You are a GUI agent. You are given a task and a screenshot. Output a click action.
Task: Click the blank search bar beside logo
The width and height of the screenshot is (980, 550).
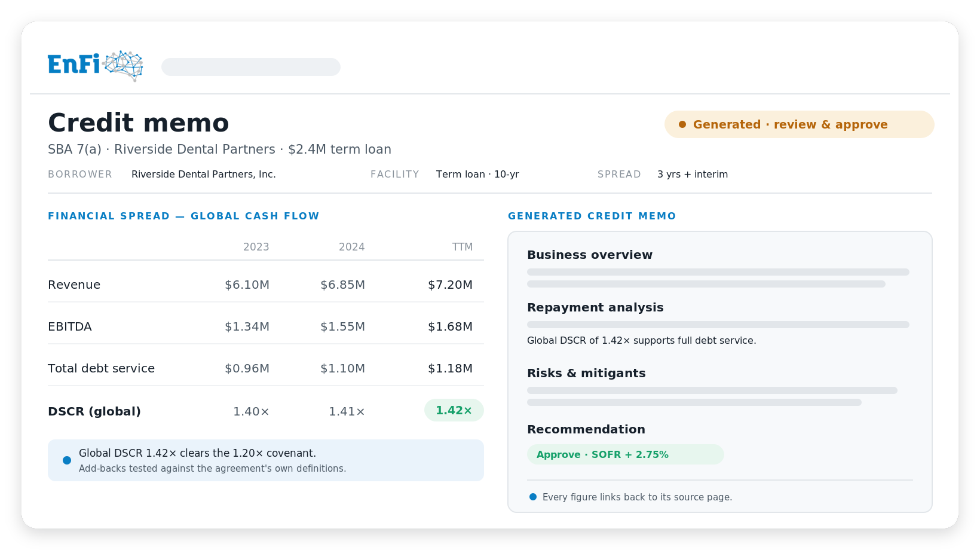click(x=251, y=67)
